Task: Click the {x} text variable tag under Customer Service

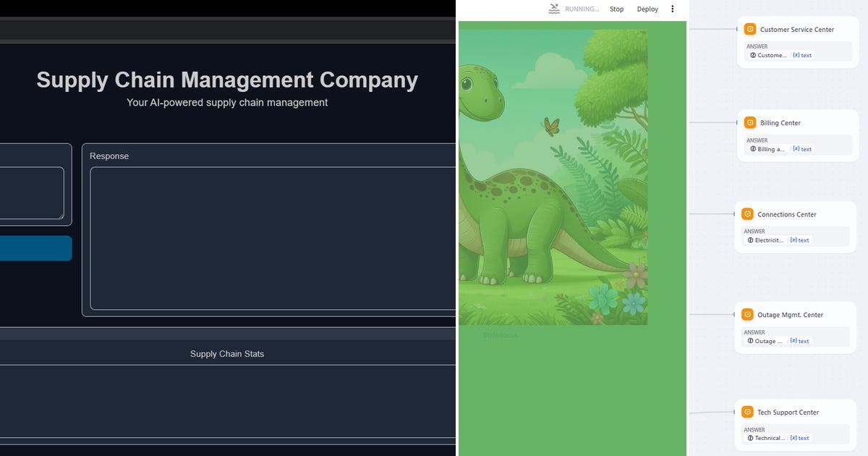Action: pos(803,55)
